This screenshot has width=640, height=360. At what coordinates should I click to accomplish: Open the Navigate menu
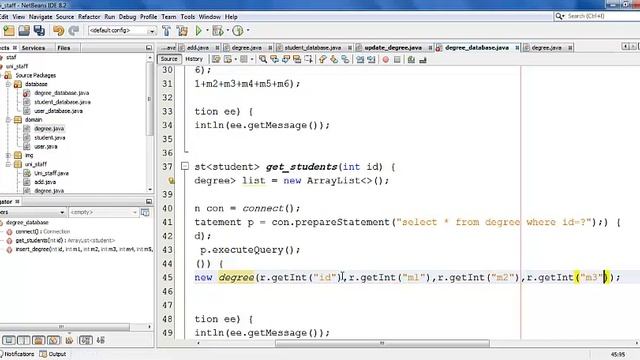40,17
